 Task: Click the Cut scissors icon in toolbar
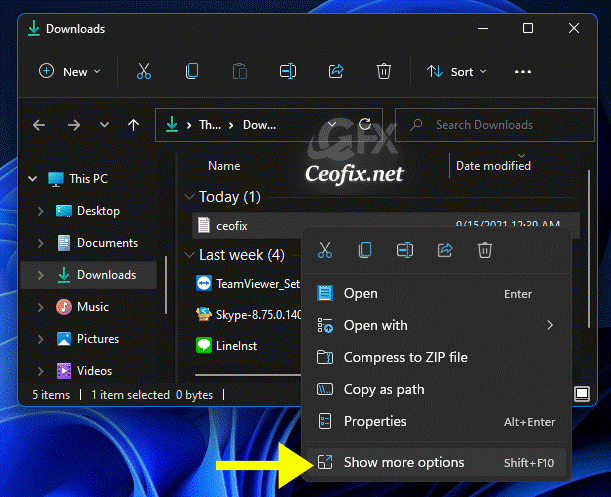click(144, 72)
